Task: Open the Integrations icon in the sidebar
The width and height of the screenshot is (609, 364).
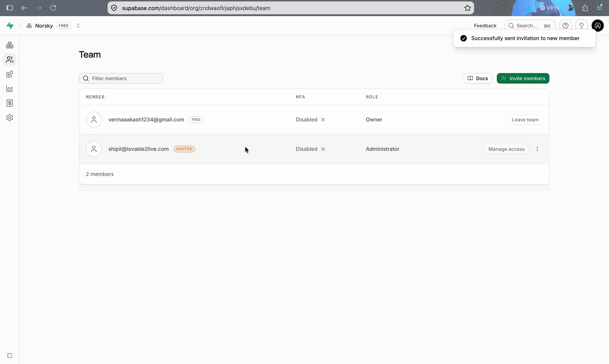Action: (10, 74)
